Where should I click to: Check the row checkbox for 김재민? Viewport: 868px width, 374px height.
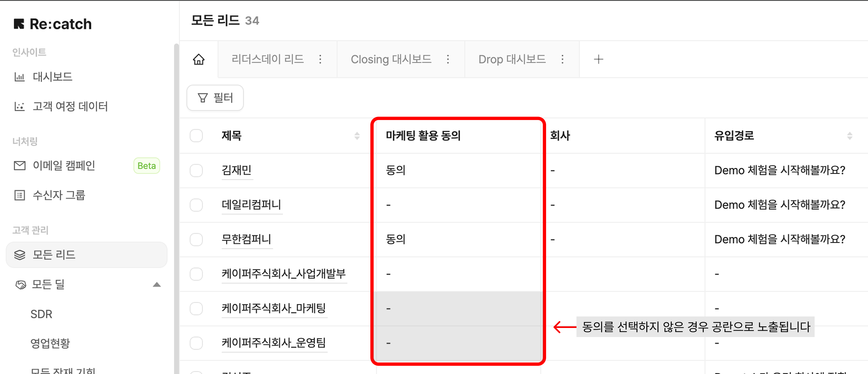196,170
